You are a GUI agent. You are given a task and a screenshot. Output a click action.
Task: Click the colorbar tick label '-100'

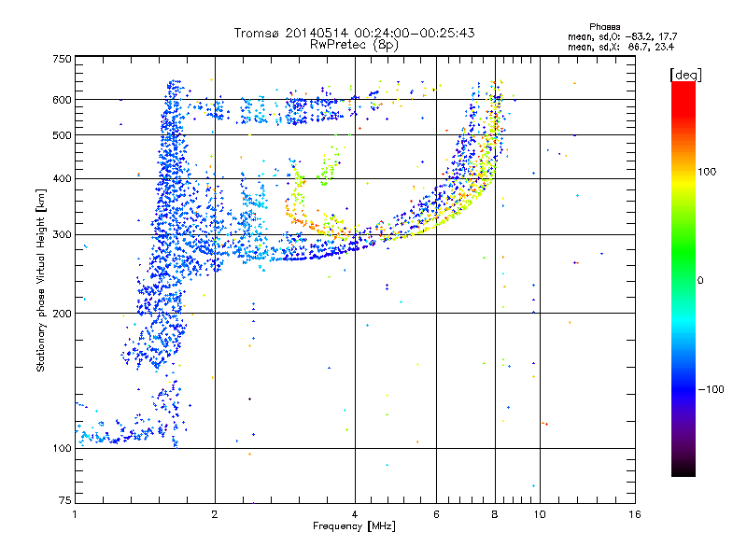click(x=711, y=389)
